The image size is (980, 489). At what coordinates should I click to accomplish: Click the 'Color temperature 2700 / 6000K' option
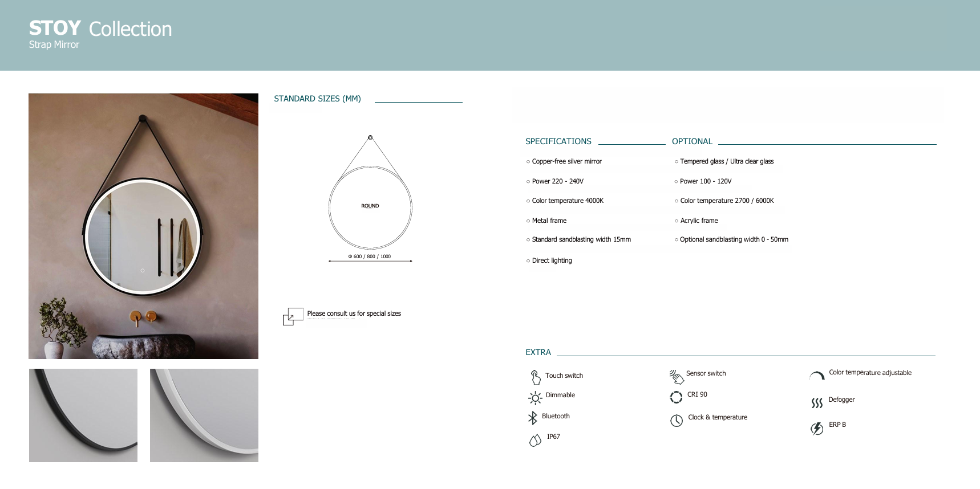point(726,201)
